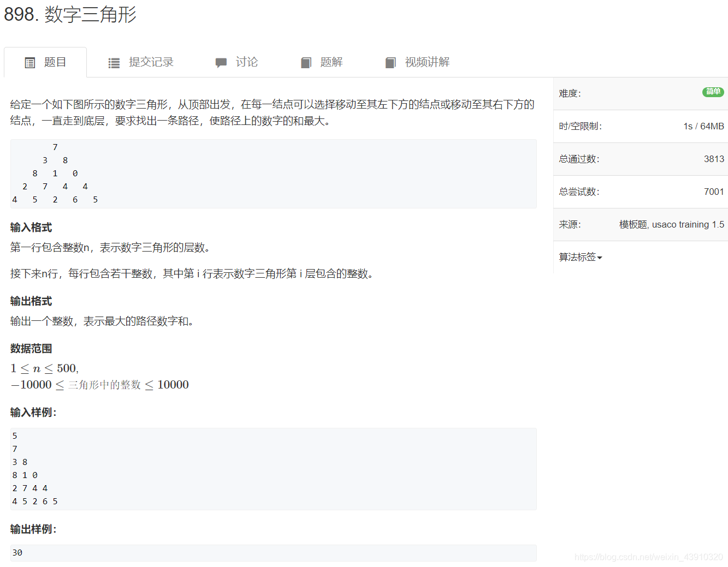
Task: Return to the 题目 tab
Action: (54, 62)
